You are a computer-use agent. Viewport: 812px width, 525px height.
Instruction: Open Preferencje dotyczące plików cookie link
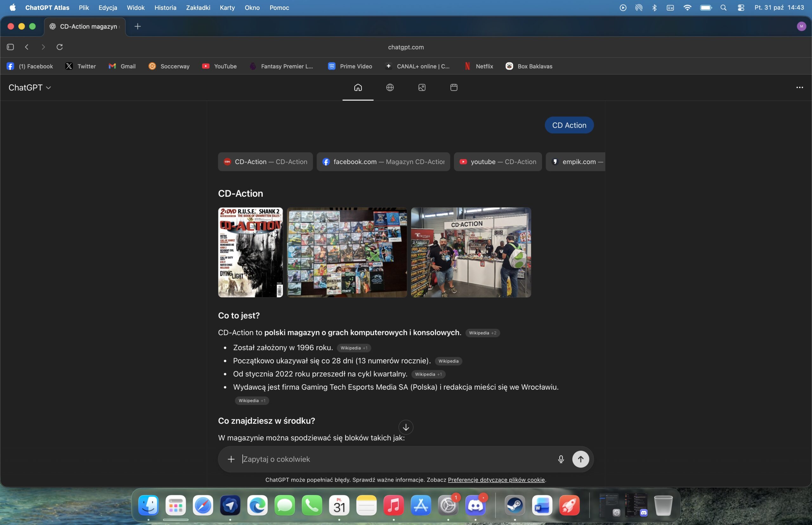click(496, 480)
